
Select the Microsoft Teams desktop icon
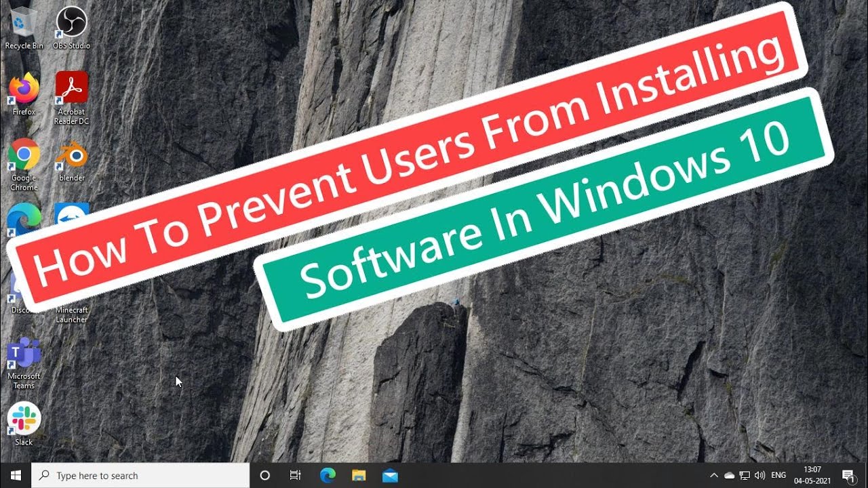(x=24, y=363)
